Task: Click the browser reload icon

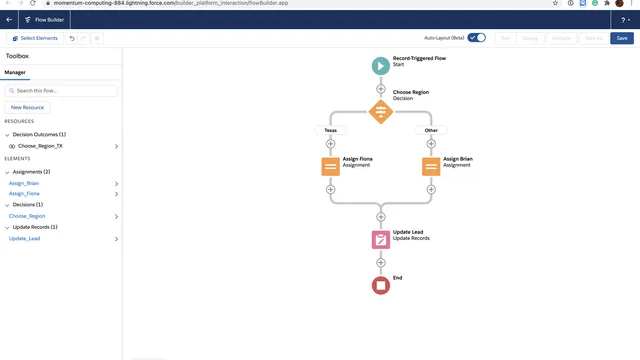Action: [33, 3]
